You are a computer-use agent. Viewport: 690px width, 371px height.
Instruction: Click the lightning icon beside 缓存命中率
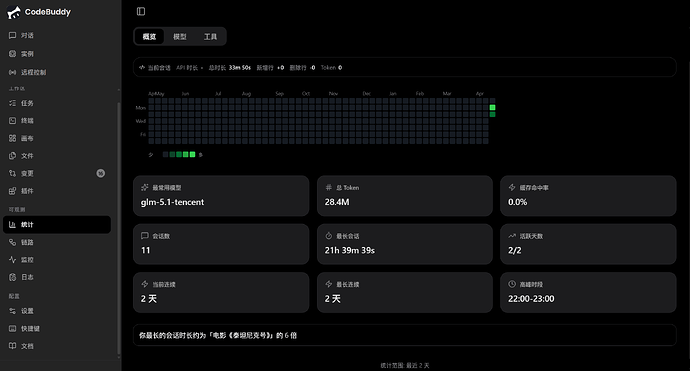point(512,187)
